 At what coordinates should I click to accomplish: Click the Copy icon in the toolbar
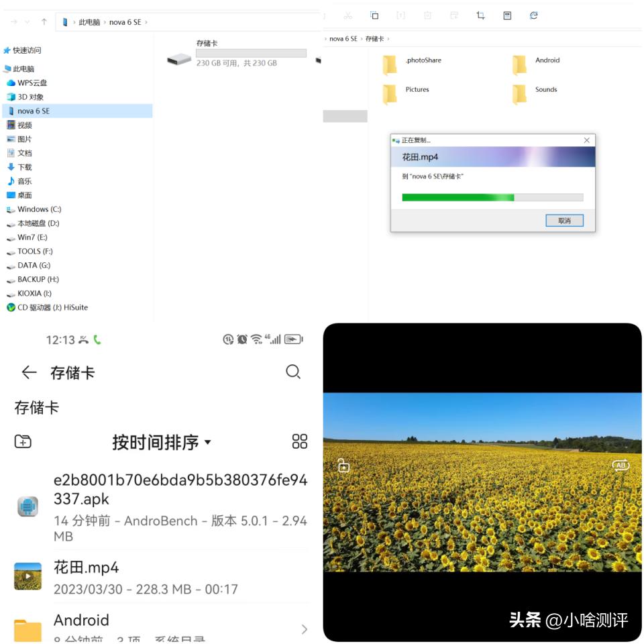pyautogui.click(x=374, y=15)
